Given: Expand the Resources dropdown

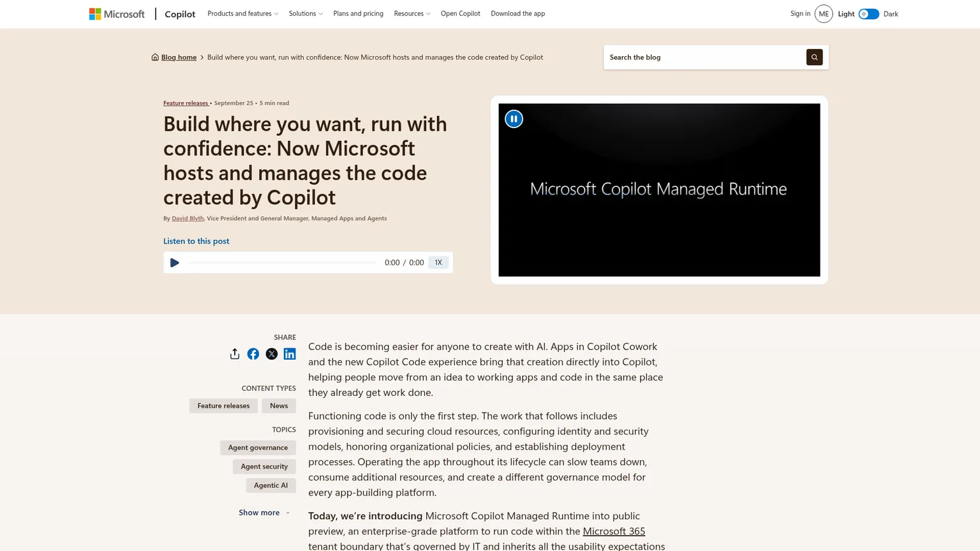Looking at the screenshot, I should [x=412, y=14].
